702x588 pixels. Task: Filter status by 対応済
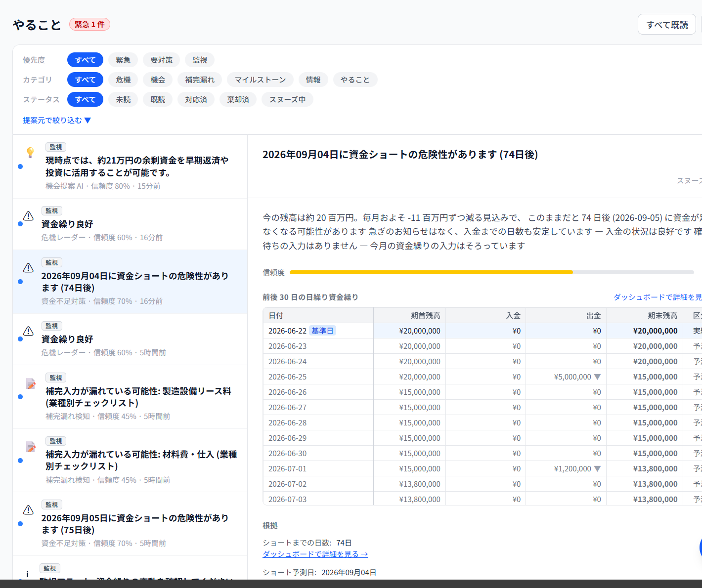(x=196, y=99)
